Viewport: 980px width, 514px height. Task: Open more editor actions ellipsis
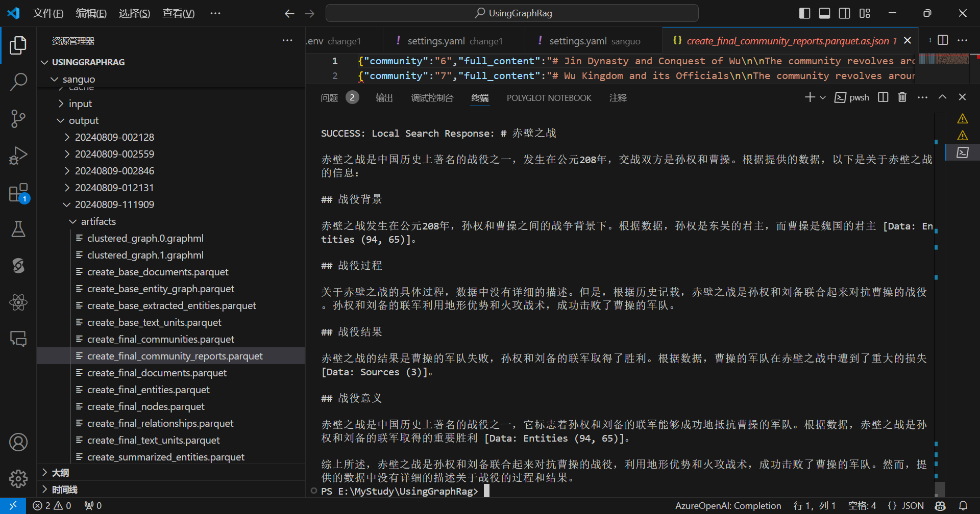962,40
